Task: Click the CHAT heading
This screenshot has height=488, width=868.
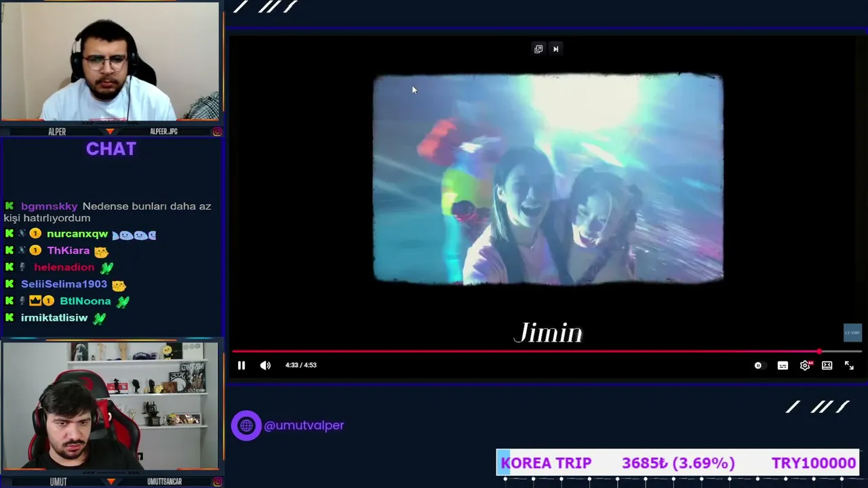Action: (111, 149)
